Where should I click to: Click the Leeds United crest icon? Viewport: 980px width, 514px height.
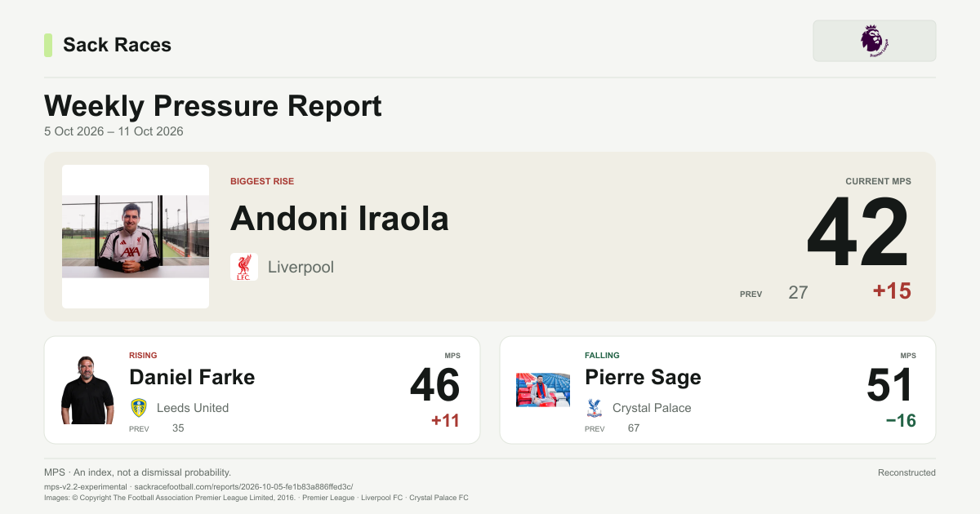coord(139,408)
